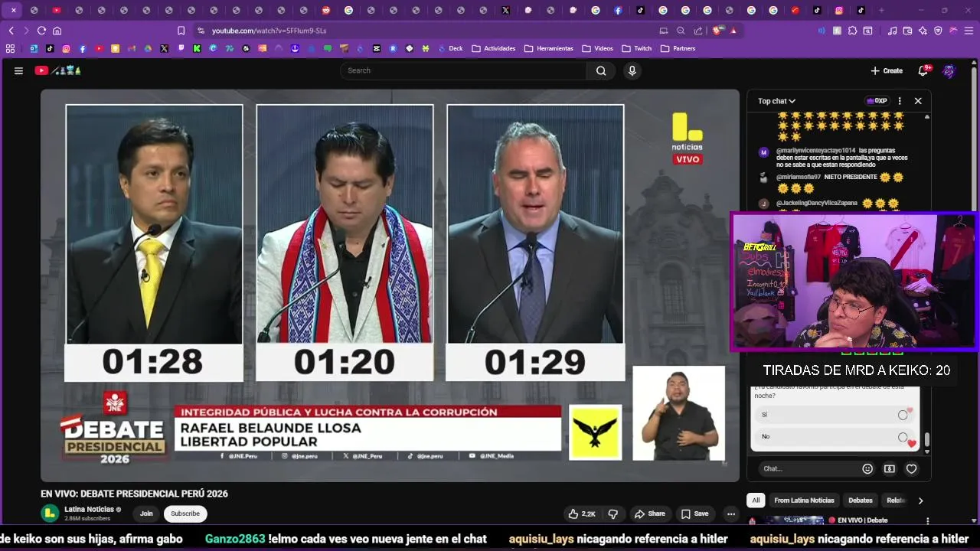Click the poll panel scrollbar thumb
The width and height of the screenshot is (980, 551).
click(927, 439)
